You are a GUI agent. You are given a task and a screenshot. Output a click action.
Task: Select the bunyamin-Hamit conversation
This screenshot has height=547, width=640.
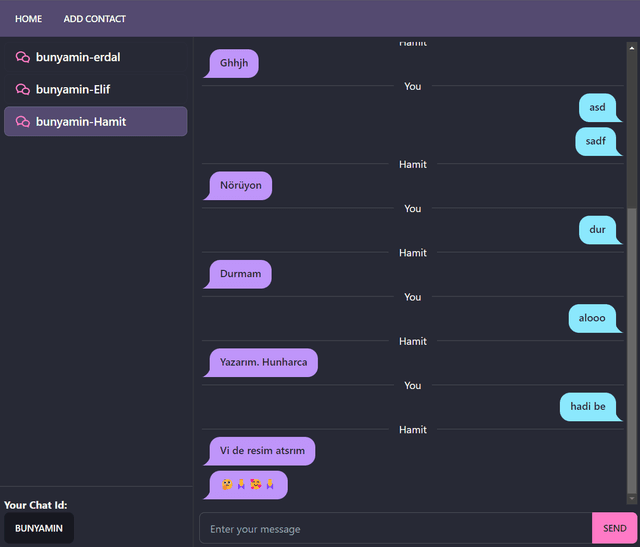coord(96,122)
